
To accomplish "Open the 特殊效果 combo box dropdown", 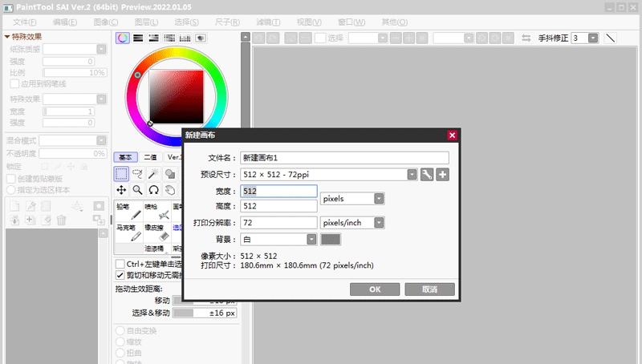I will click(x=102, y=99).
